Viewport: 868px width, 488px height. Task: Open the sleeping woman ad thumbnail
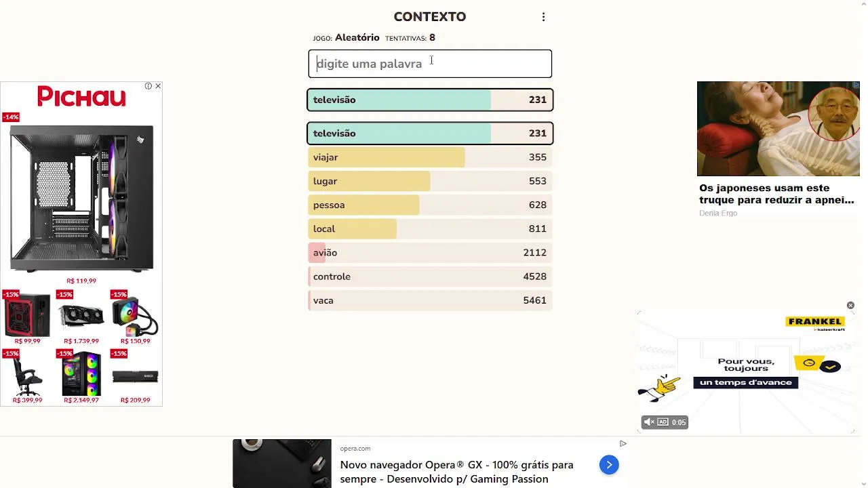click(x=778, y=129)
